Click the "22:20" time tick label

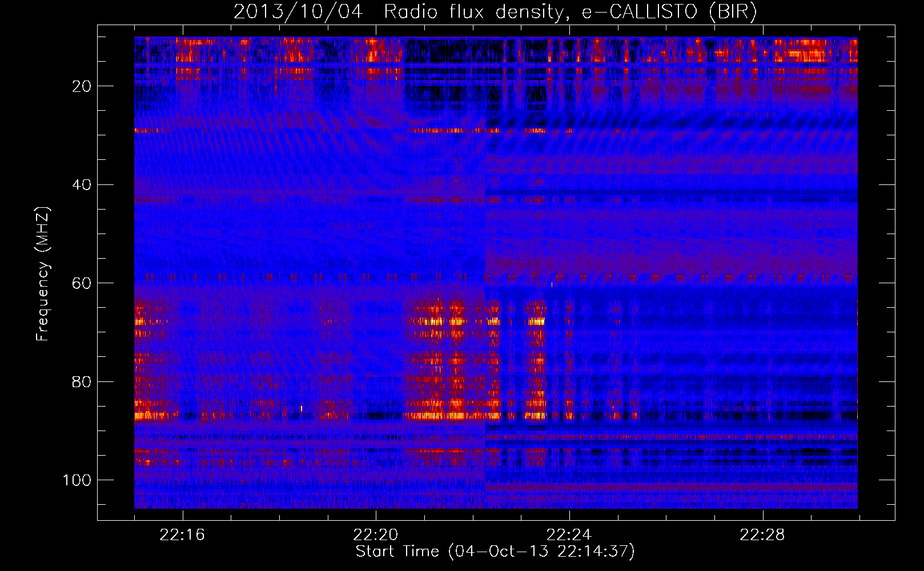click(x=376, y=535)
